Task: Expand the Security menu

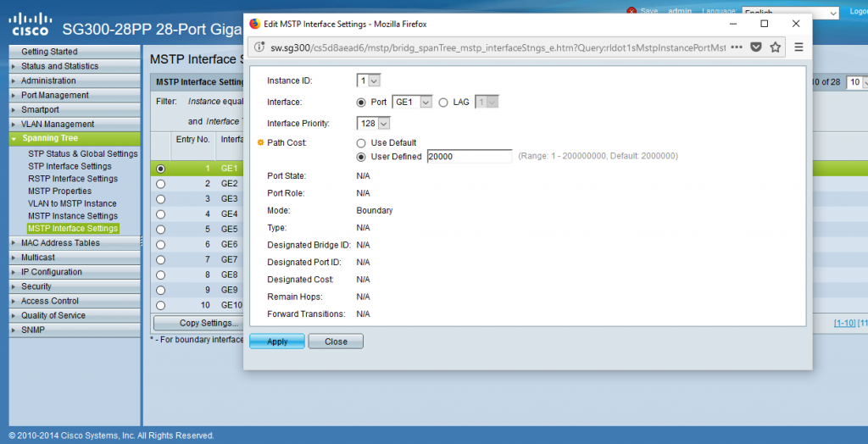Action: (x=75, y=286)
